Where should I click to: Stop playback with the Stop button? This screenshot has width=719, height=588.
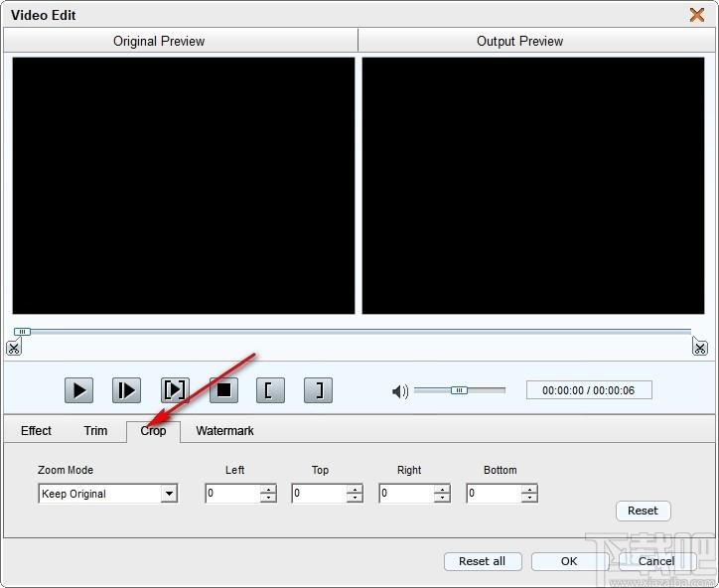(x=223, y=390)
